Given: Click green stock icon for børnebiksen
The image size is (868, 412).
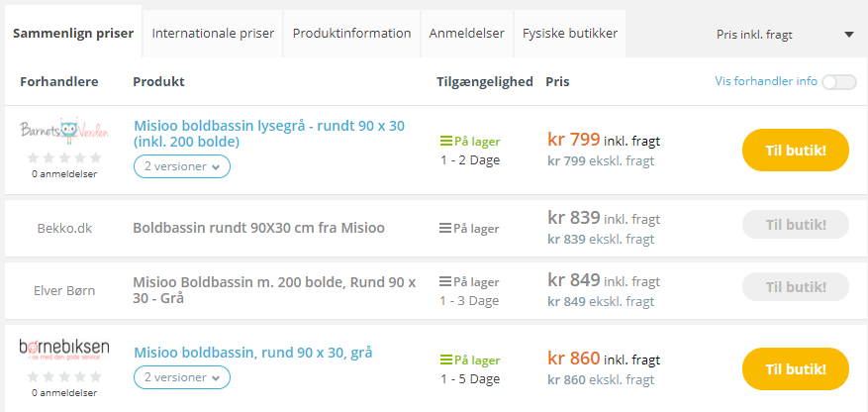Looking at the screenshot, I should (446, 360).
